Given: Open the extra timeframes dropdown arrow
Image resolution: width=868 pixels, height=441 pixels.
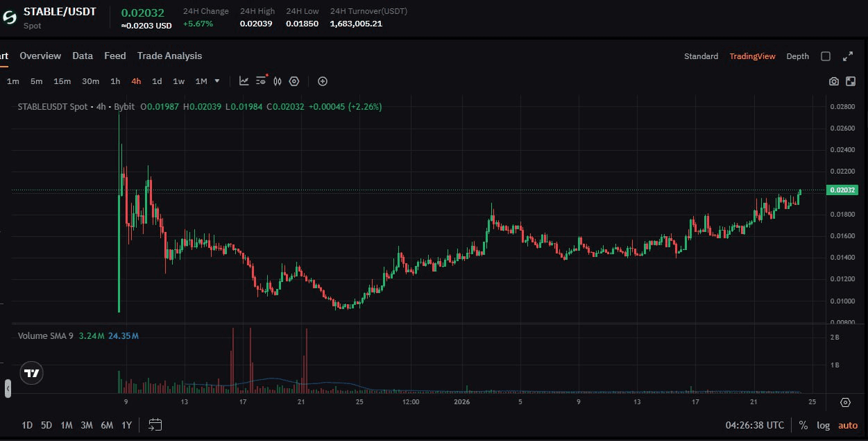Looking at the screenshot, I should pyautogui.click(x=216, y=81).
